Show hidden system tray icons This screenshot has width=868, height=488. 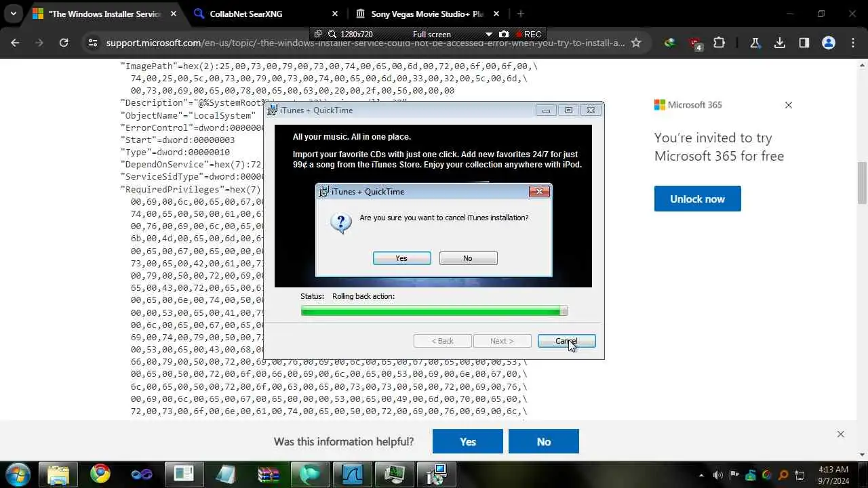701,475
